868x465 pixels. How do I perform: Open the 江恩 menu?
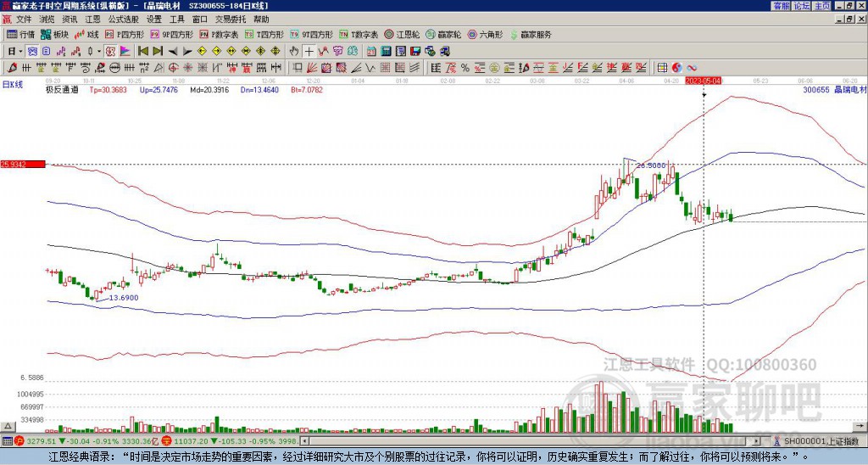coord(92,20)
